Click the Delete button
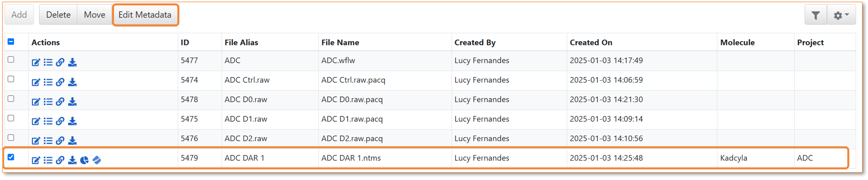Screen dimensions: 868x180 [58, 15]
